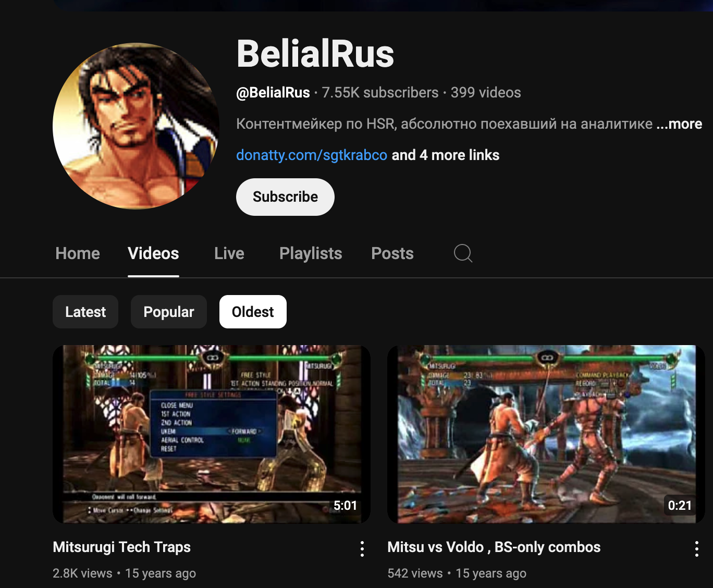713x588 pixels.
Task: Select the Popular sort chip
Action: tap(169, 312)
